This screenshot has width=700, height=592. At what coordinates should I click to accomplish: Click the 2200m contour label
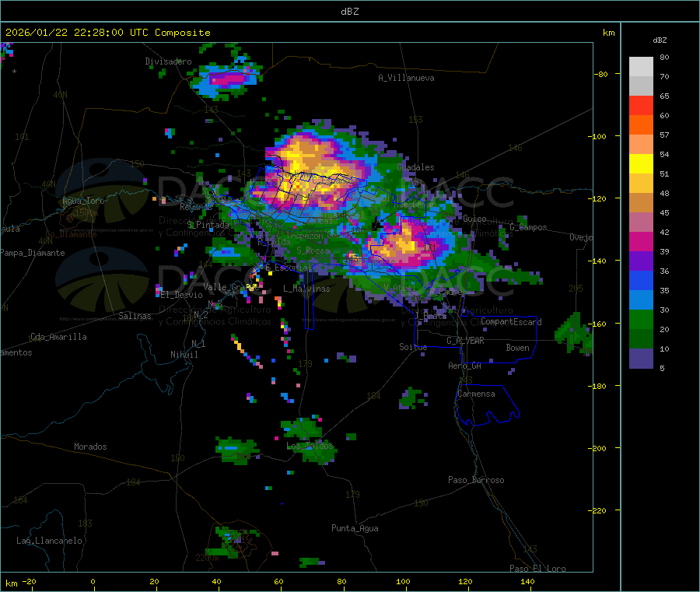coord(207,558)
